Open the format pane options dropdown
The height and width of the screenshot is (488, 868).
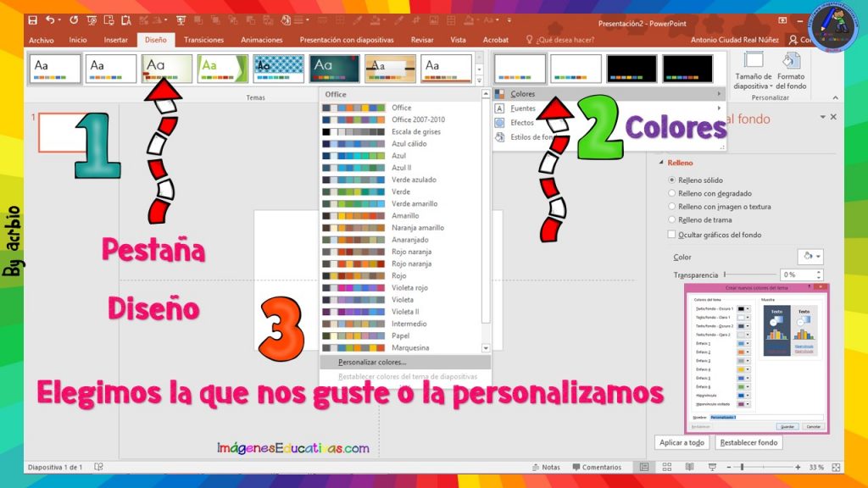click(822, 117)
